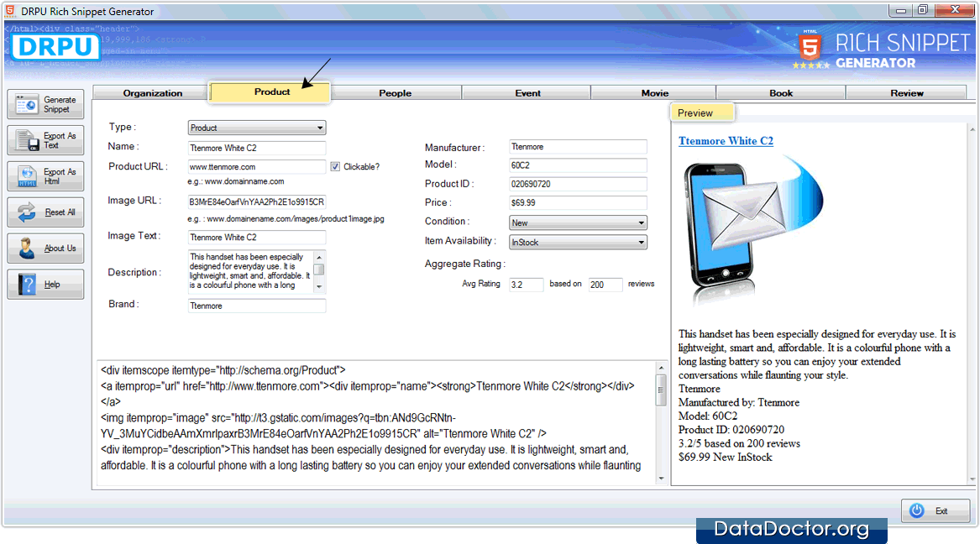Screen dimensions: 980x544
Task: Click the Manufacturer input field
Action: point(578,147)
